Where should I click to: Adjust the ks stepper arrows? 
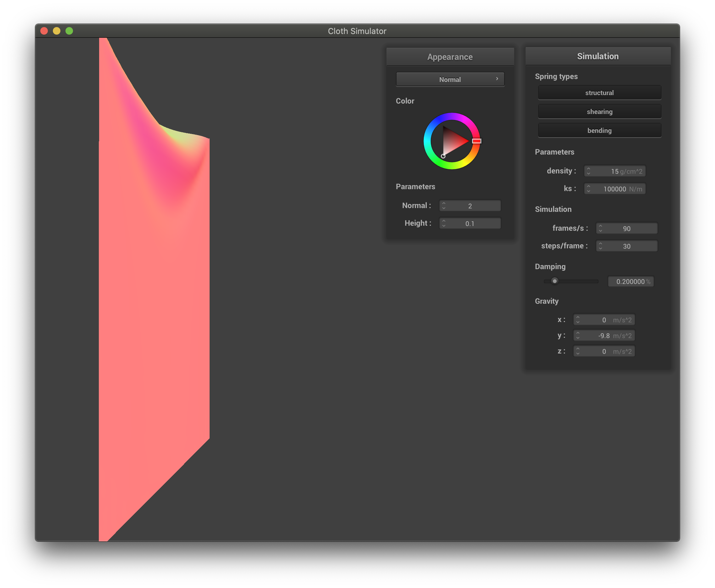(x=588, y=189)
